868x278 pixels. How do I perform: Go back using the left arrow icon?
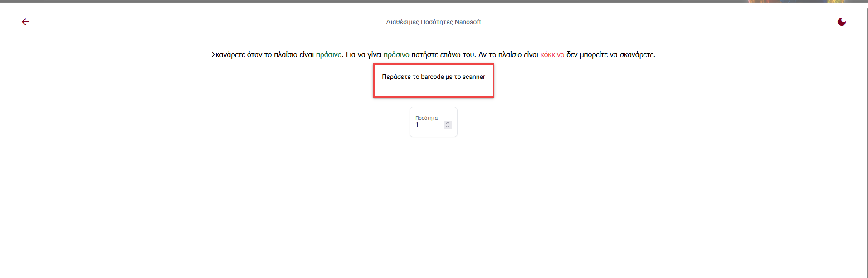coord(25,22)
